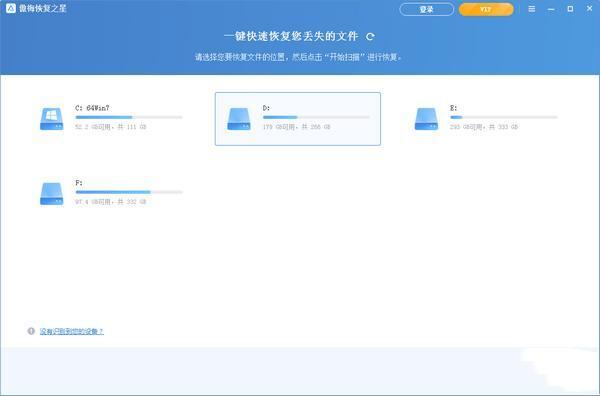The height and width of the screenshot is (396, 600).
Task: Open the hamburger menu icon
Action: [532, 8]
